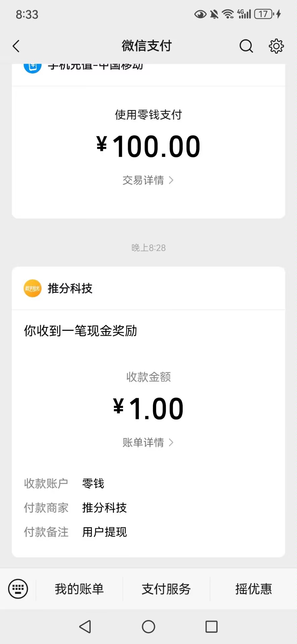This screenshot has height=644, width=297.
Task: Tap the ¥1.00 received amount
Action: click(148, 409)
